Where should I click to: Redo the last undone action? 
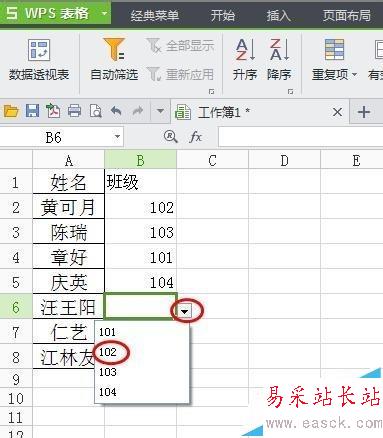tap(137, 111)
